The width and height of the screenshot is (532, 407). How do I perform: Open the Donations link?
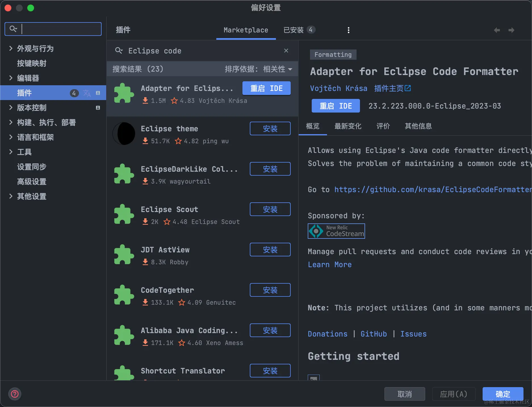[328, 334]
